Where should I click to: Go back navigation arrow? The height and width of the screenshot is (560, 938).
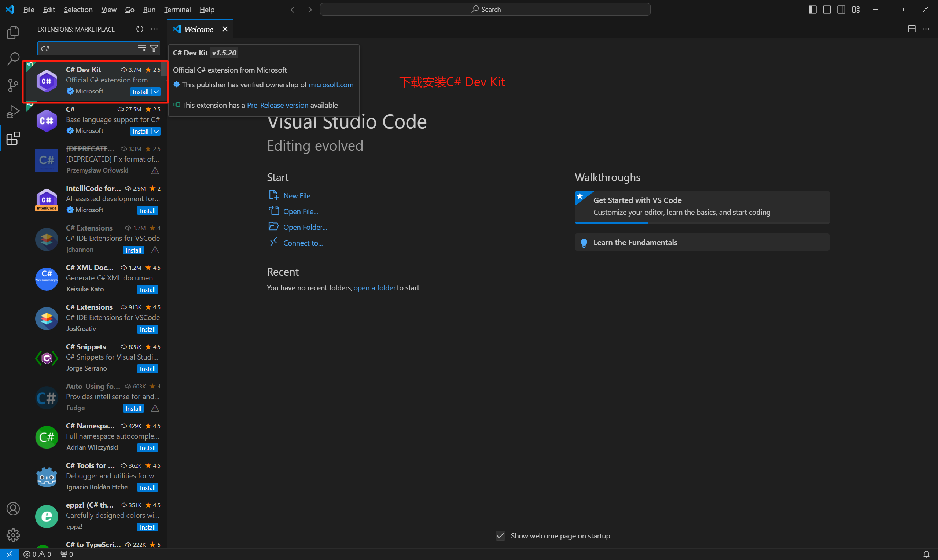coord(294,10)
